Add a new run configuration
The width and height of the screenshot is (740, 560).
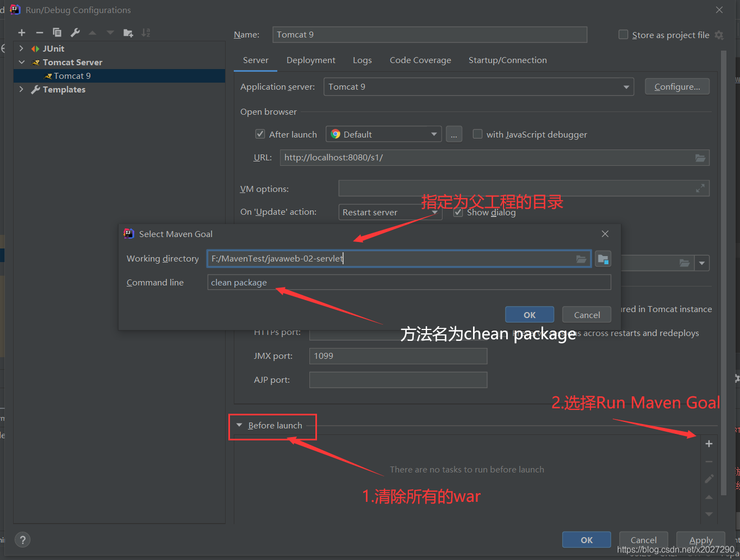coord(22,33)
